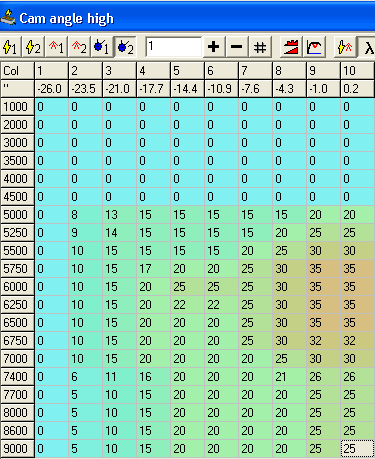Select cell 30 in 5500 row column 9
Viewport: 375px width, 459px height.
(324, 251)
